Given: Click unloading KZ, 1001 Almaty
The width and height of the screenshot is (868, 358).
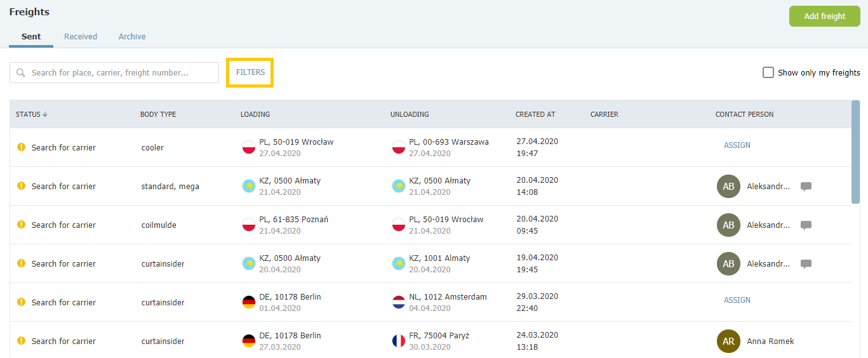Looking at the screenshot, I should (439, 258).
